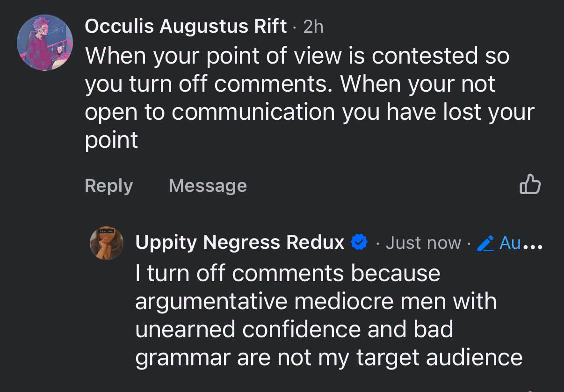Screen dimensions: 564x392
Task: Select the 2h comment timestamp
Action: pyautogui.click(x=313, y=27)
